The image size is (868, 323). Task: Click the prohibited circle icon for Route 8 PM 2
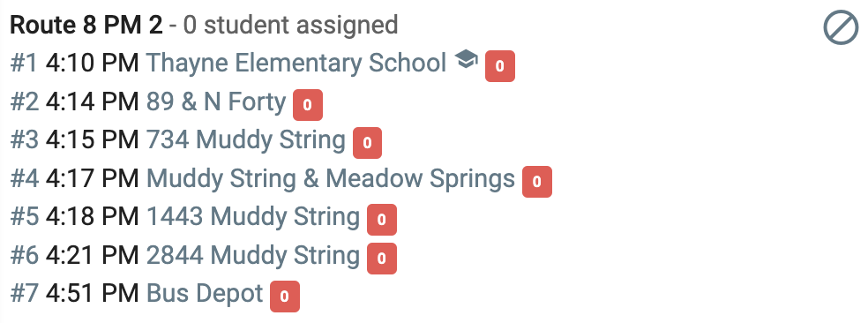tap(841, 28)
